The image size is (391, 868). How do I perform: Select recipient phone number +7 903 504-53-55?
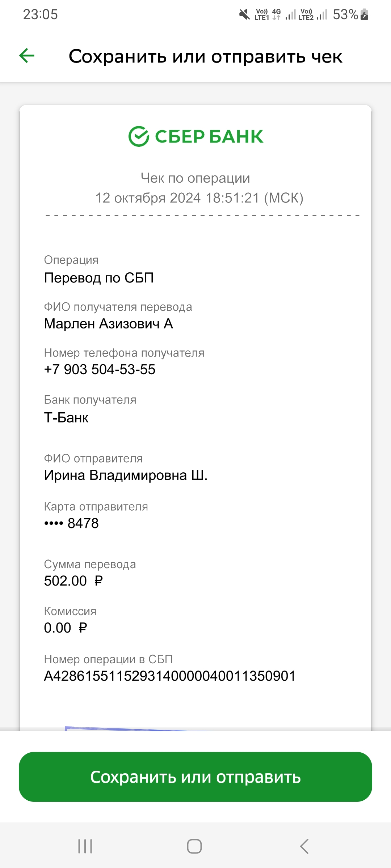[x=100, y=370]
